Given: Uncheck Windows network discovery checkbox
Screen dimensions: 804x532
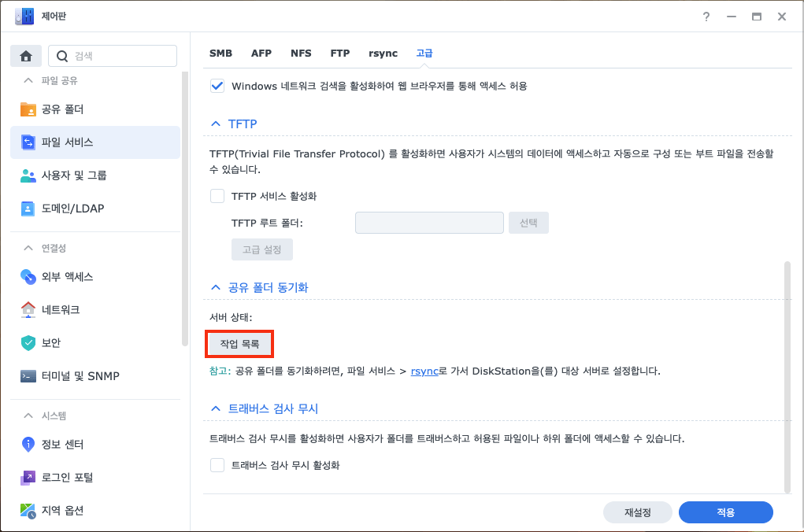Looking at the screenshot, I should click(x=217, y=86).
